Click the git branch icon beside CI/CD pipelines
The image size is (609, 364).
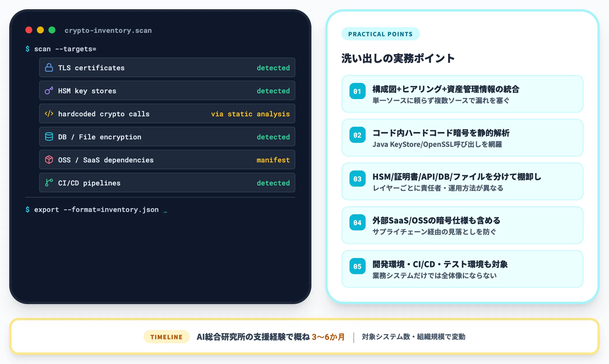pos(49,183)
